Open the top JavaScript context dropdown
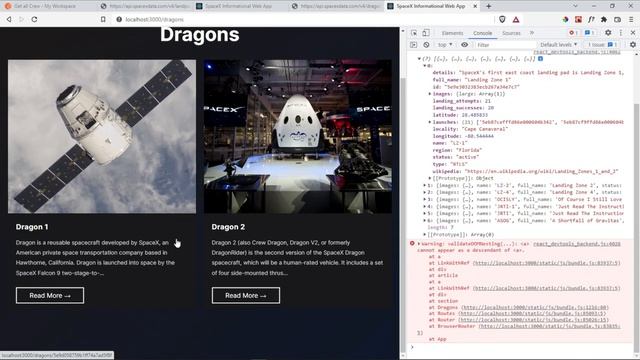The height and width of the screenshot is (360, 640). coord(445,44)
